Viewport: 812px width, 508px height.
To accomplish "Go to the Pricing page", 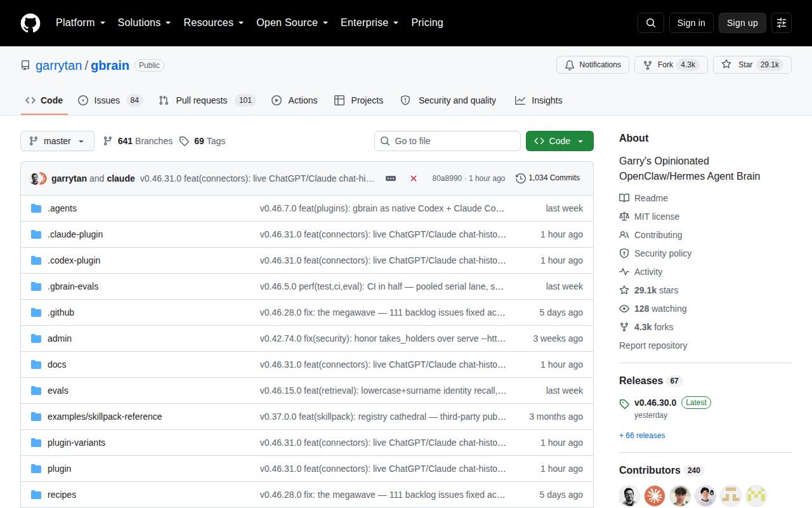I will pyautogui.click(x=427, y=23).
